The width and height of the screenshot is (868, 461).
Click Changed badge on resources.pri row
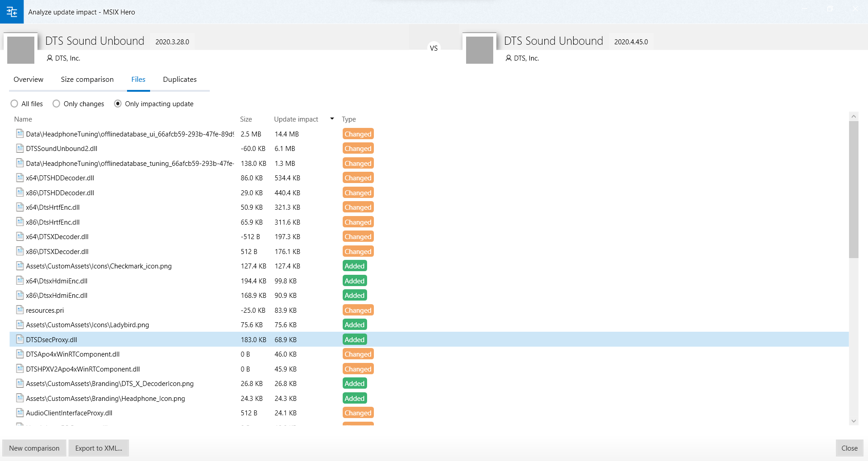click(x=358, y=310)
